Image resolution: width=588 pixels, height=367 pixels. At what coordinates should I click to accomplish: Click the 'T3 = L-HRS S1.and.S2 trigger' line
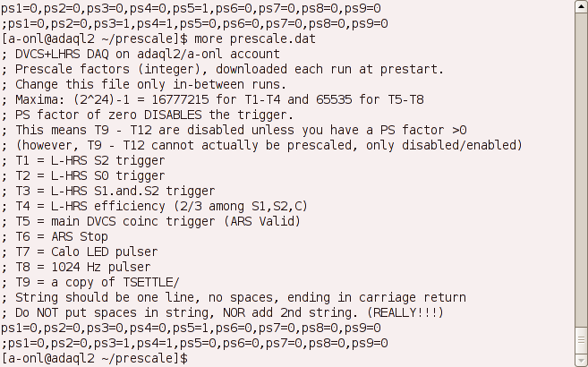point(108,192)
